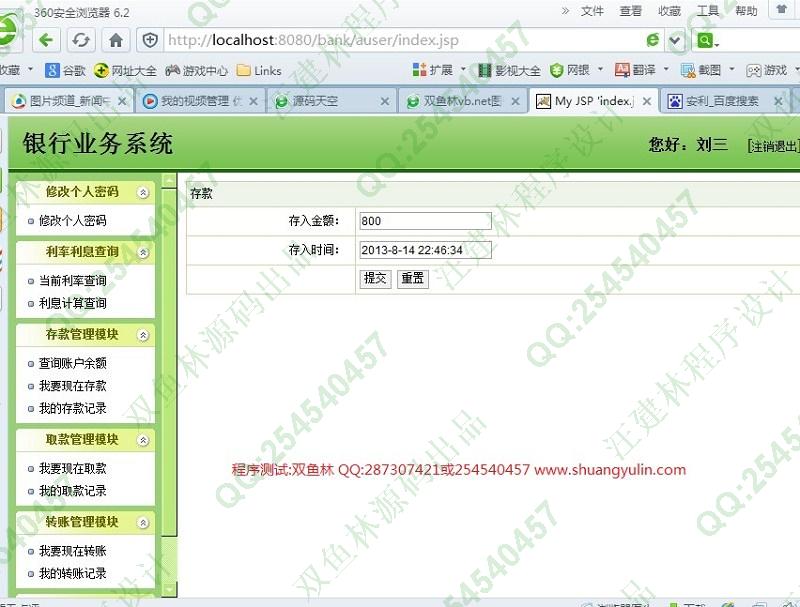The image size is (800, 607).
Task: Open the 扩展 extensions button
Action: tap(433, 70)
